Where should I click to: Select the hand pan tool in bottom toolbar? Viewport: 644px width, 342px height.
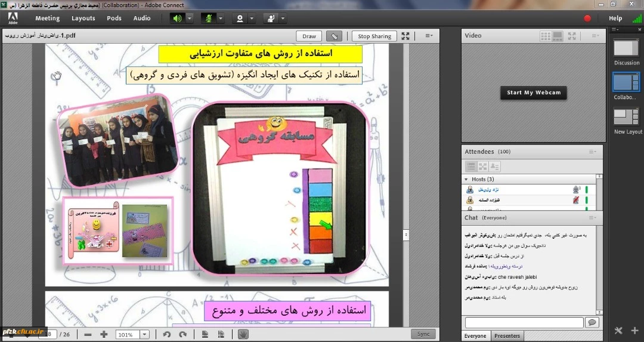(x=243, y=334)
